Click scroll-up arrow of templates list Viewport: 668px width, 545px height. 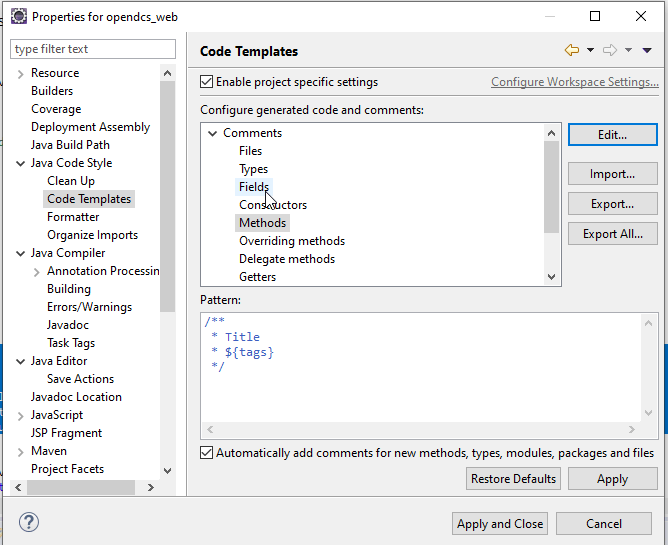pyautogui.click(x=551, y=133)
